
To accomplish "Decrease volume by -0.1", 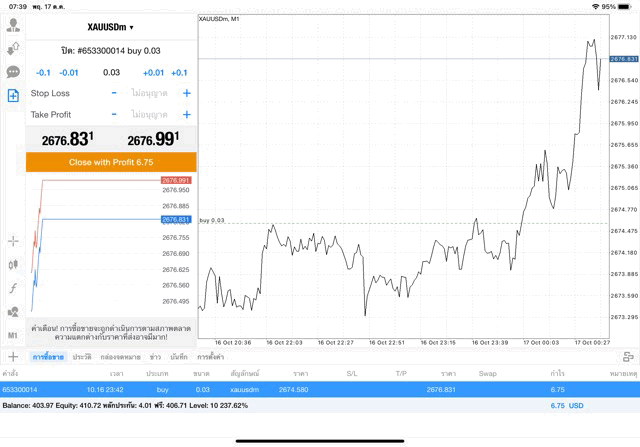I will pos(43,72).
